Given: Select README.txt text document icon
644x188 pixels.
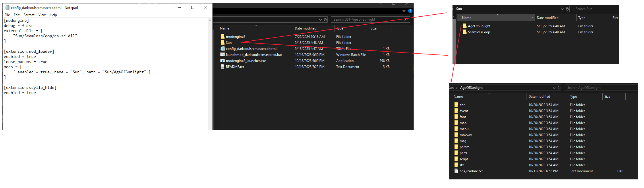Looking at the screenshot, I should tap(223, 66).
